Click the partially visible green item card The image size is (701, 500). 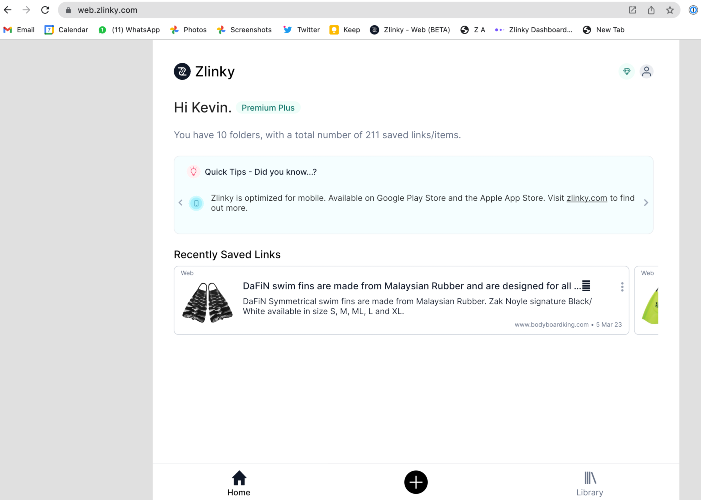(646, 301)
